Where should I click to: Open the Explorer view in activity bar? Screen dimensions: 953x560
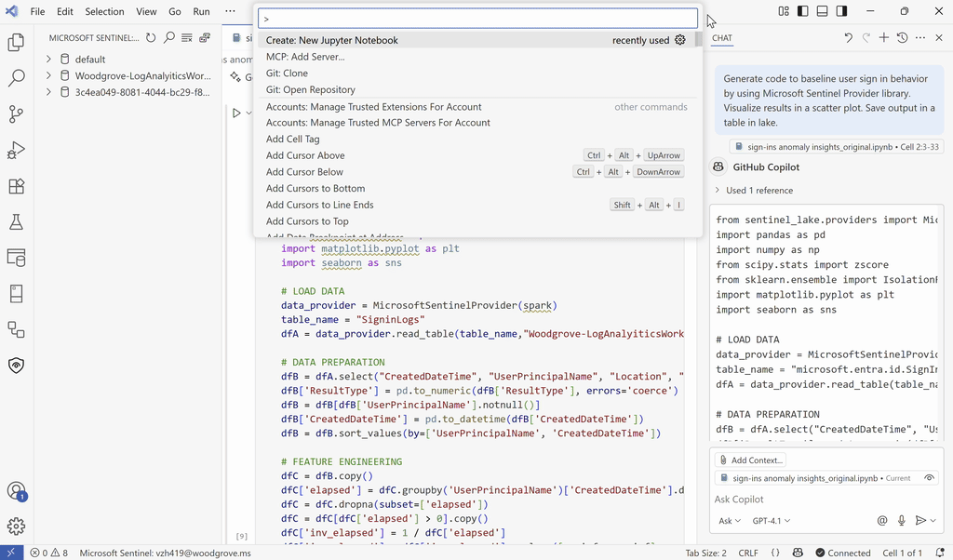point(17,42)
